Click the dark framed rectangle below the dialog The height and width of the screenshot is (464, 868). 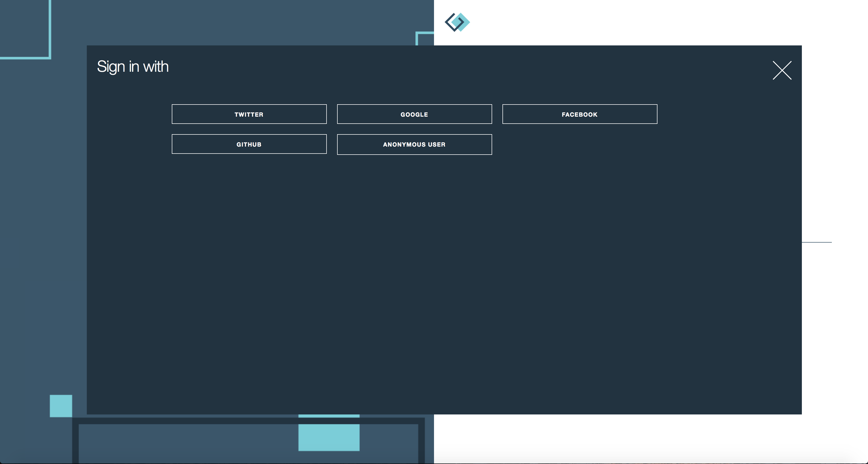click(202, 441)
